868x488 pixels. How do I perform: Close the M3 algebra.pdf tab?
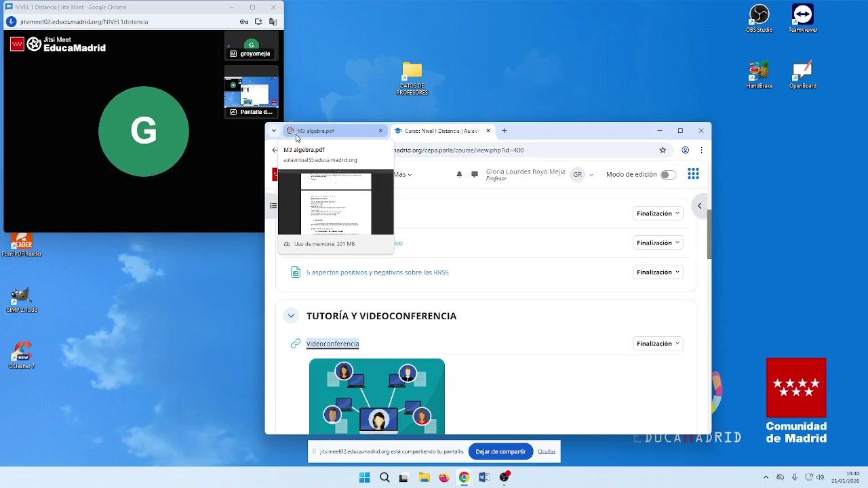pos(380,131)
